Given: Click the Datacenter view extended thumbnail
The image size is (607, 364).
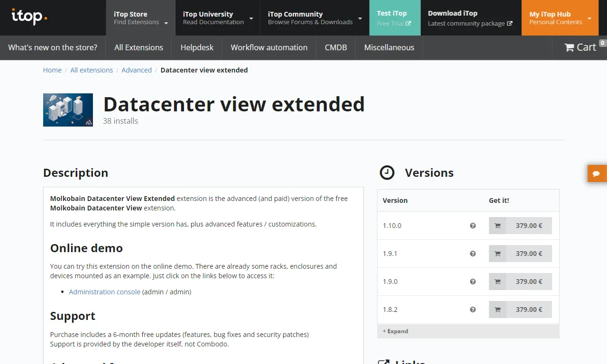Looking at the screenshot, I should 68,110.
